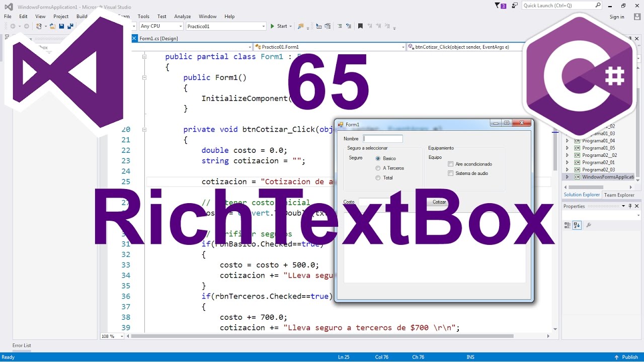This screenshot has height=362, width=644.
Task: Toggle a bookmark with the Bookmark icon
Action: click(360, 26)
